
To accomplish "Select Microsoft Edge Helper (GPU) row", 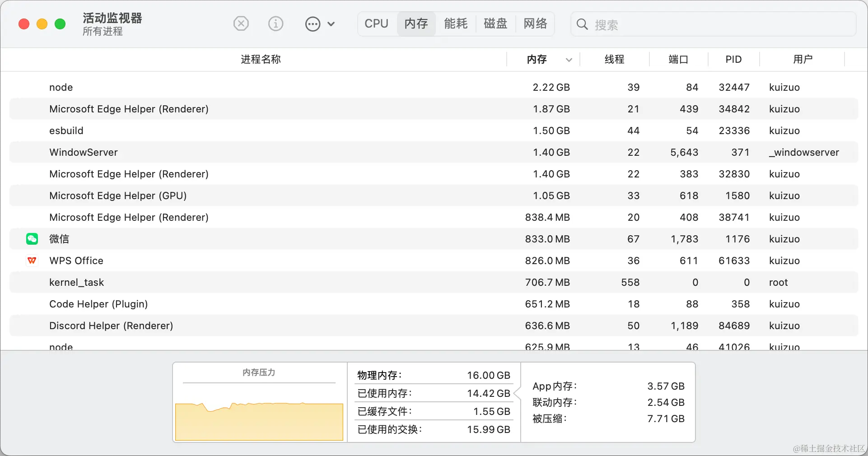I will [x=434, y=195].
